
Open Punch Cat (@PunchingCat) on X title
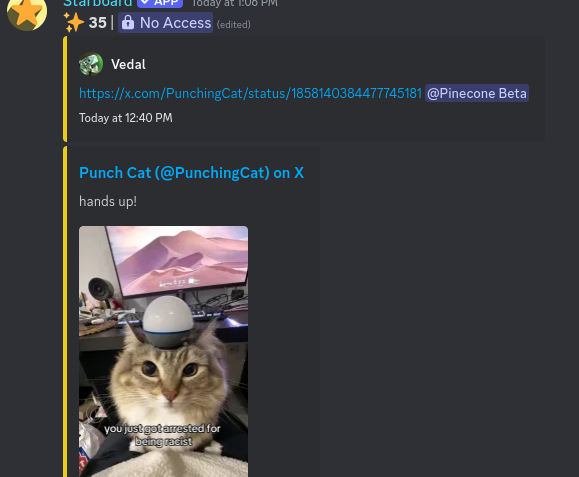(x=191, y=173)
